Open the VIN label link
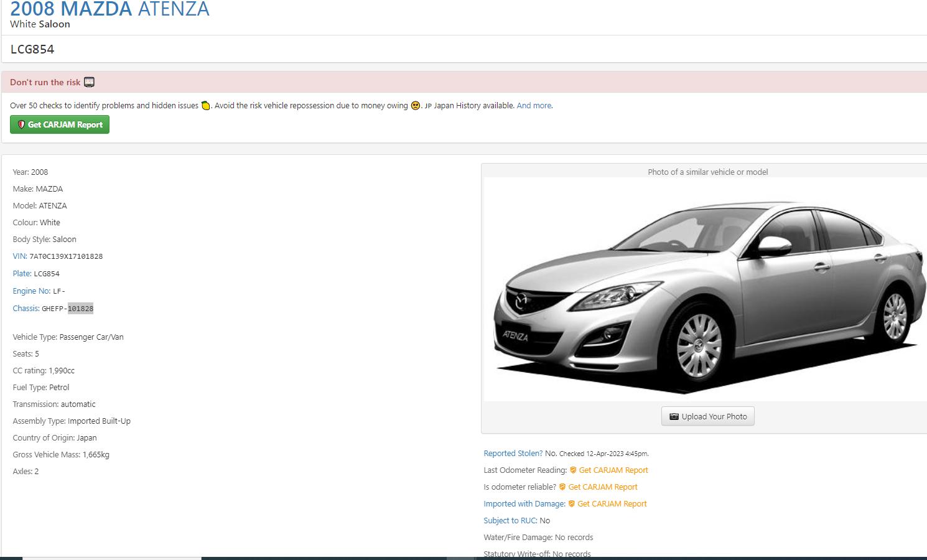927x560 pixels. pos(19,256)
